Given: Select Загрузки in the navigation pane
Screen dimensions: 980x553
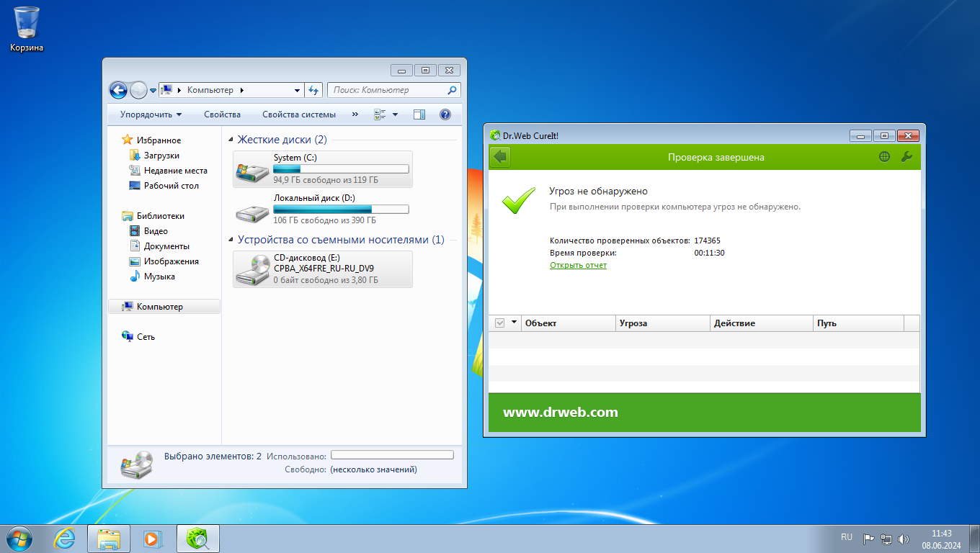Looking at the screenshot, I should click(161, 156).
